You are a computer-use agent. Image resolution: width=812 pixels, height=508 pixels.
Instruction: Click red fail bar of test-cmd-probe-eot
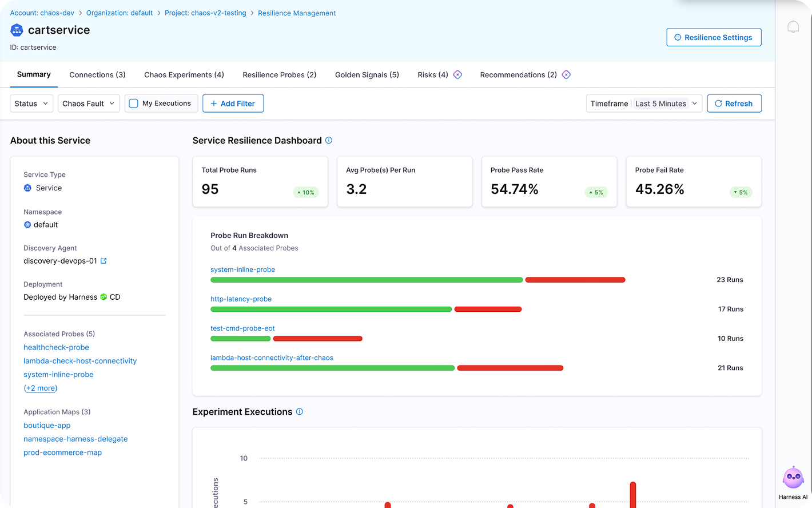318,339
